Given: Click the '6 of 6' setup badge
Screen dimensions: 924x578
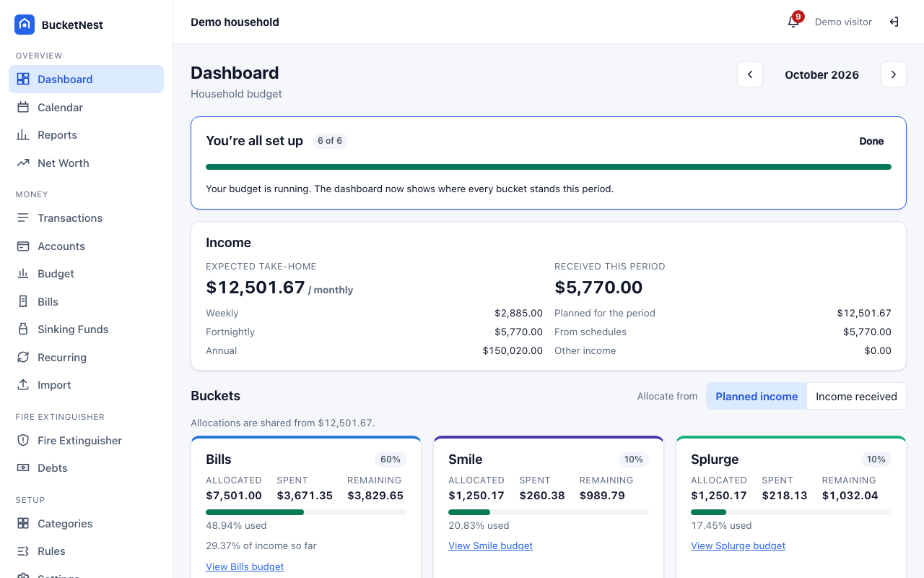Looking at the screenshot, I should [x=330, y=141].
